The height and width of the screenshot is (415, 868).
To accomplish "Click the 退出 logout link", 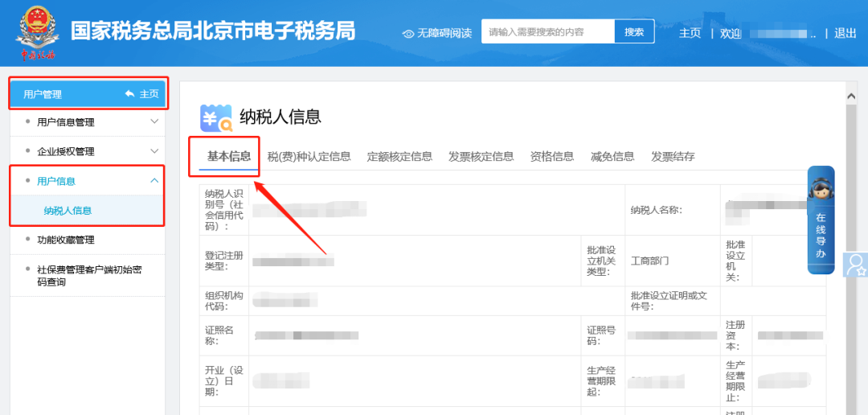I will [845, 33].
